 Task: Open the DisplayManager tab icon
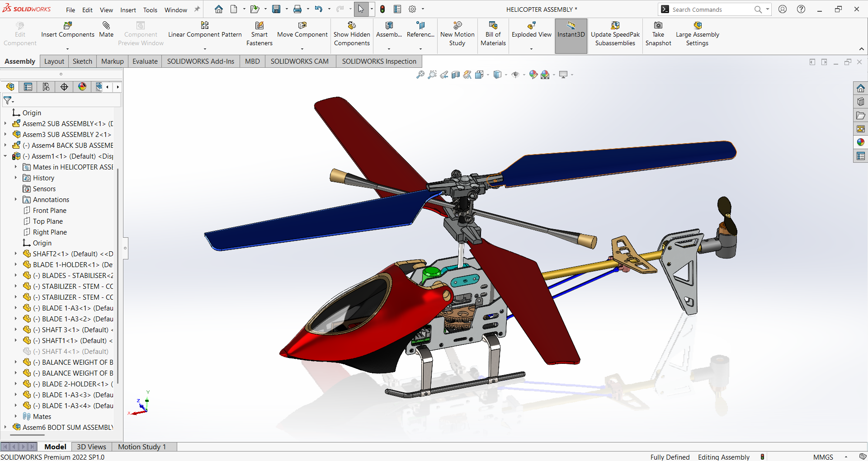(82, 87)
